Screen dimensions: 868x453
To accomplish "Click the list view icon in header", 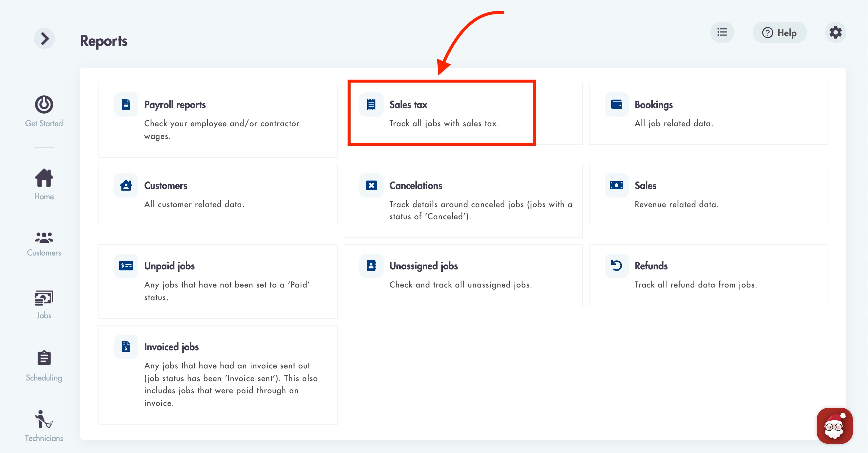I will pyautogui.click(x=722, y=32).
